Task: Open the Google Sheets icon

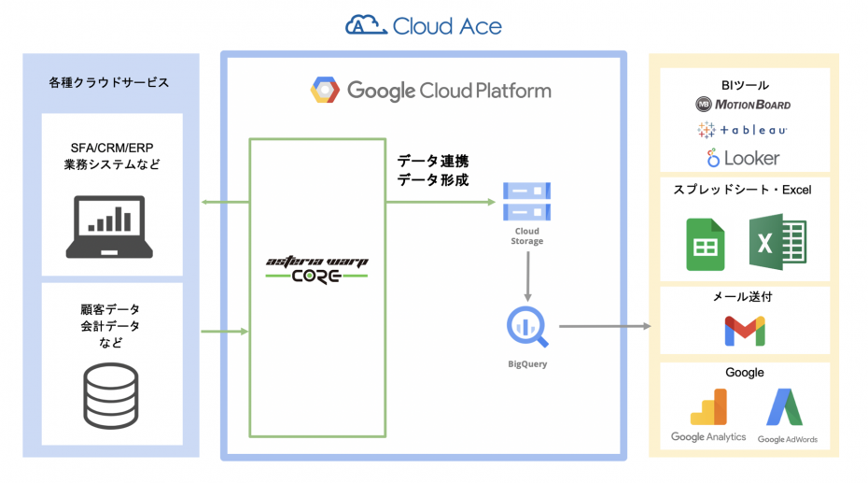Action: [x=706, y=244]
